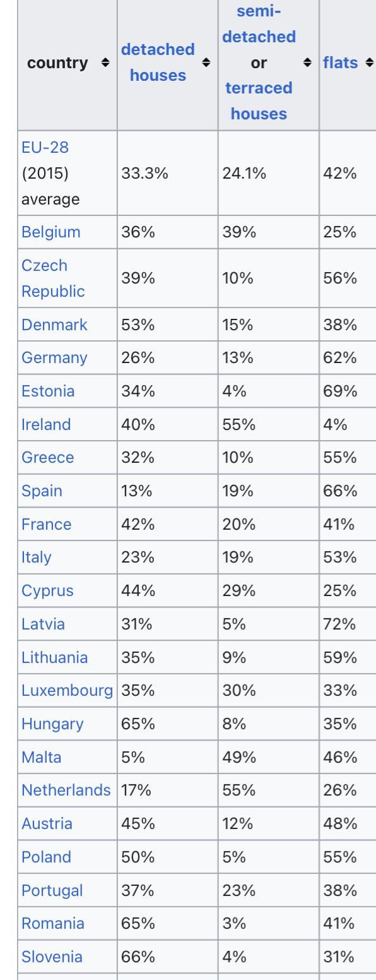Viewport: 376px width, 980px height.
Task: Open the Belgium country link
Action: pos(51,232)
